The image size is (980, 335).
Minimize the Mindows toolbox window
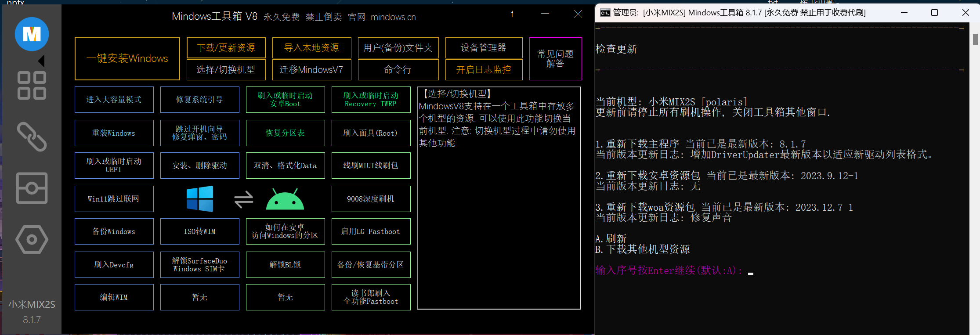[x=545, y=14]
